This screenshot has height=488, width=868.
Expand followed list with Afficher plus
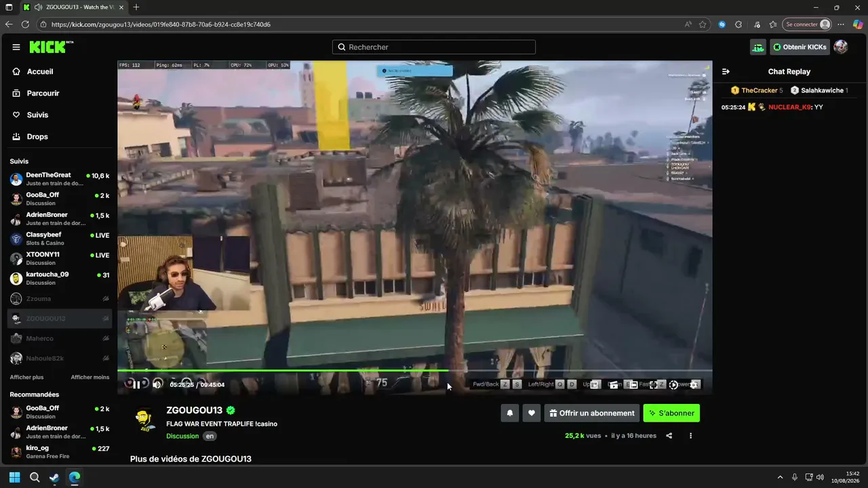click(26, 377)
